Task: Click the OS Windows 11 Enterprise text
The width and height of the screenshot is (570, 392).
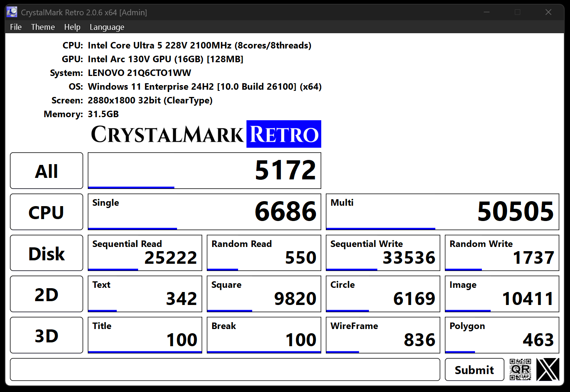Action: [x=204, y=87]
